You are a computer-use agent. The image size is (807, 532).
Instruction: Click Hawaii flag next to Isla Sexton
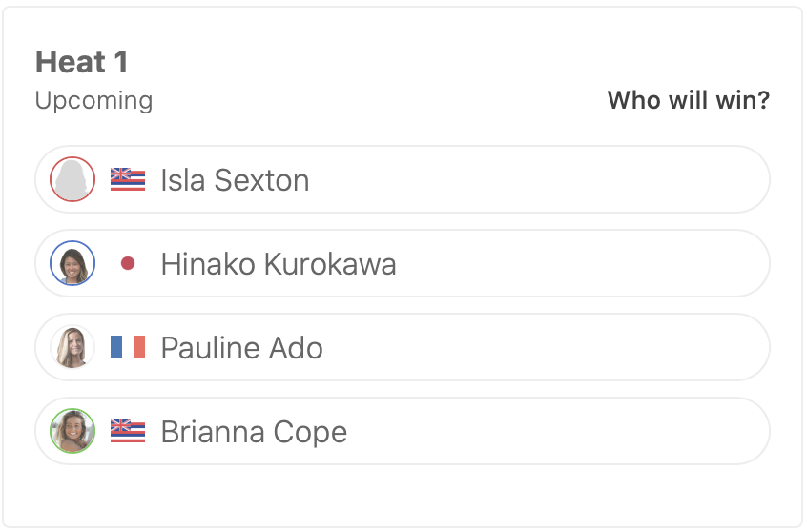[128, 179]
